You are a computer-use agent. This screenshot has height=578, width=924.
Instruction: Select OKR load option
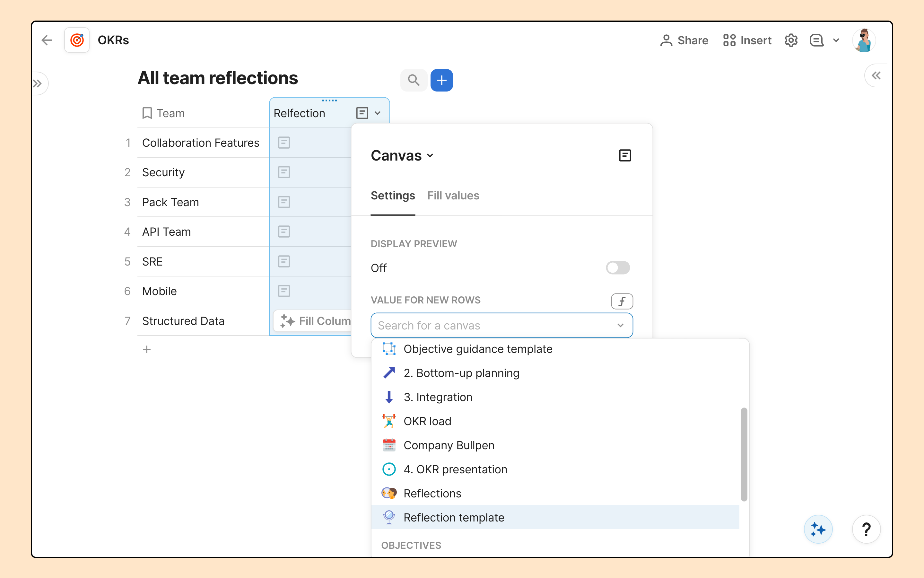(x=555, y=421)
